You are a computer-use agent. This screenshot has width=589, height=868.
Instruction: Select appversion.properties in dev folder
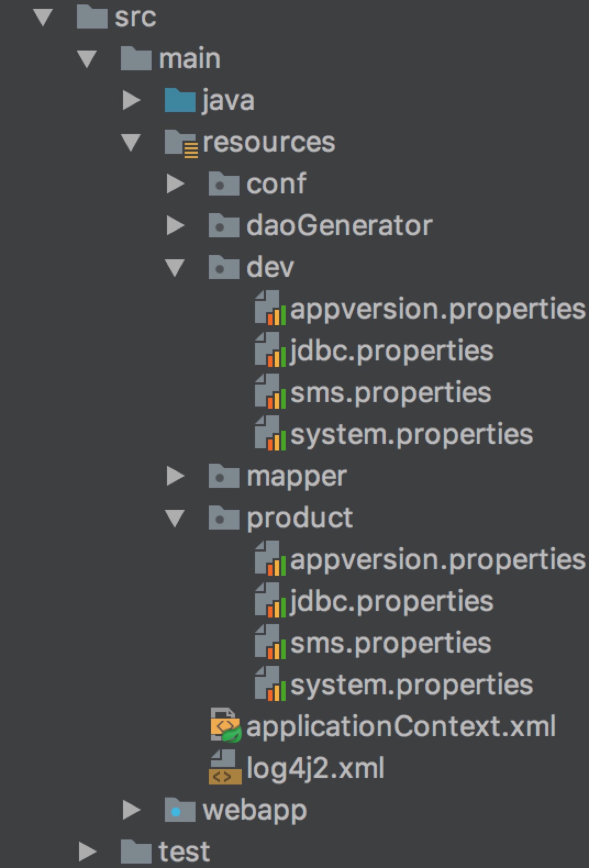point(438,309)
